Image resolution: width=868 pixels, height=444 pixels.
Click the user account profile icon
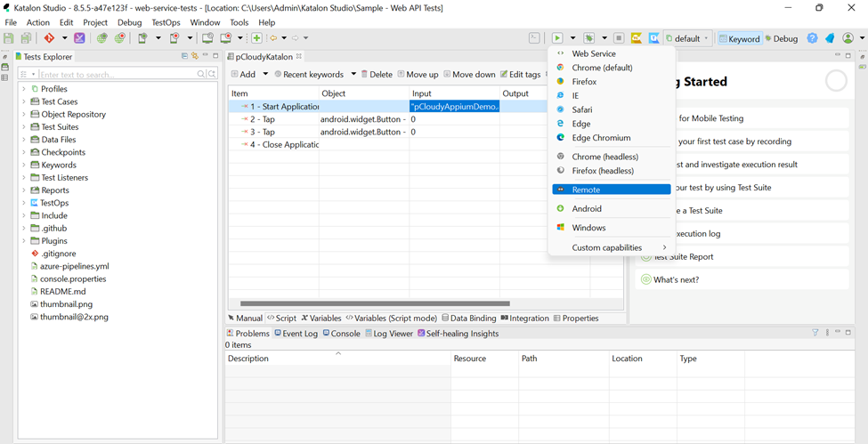click(x=848, y=38)
